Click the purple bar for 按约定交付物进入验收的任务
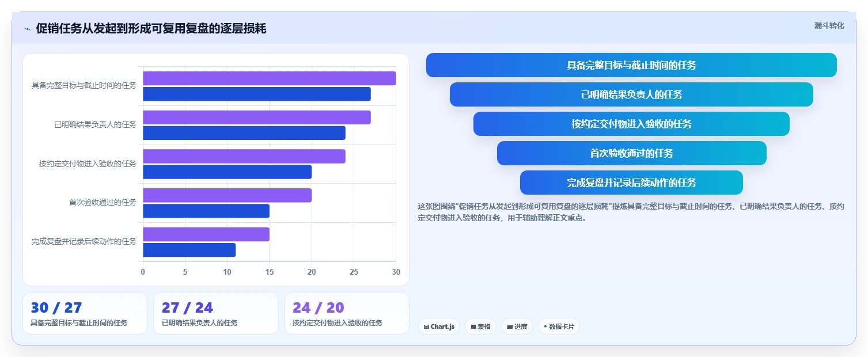The image size is (868, 357). pos(244,156)
